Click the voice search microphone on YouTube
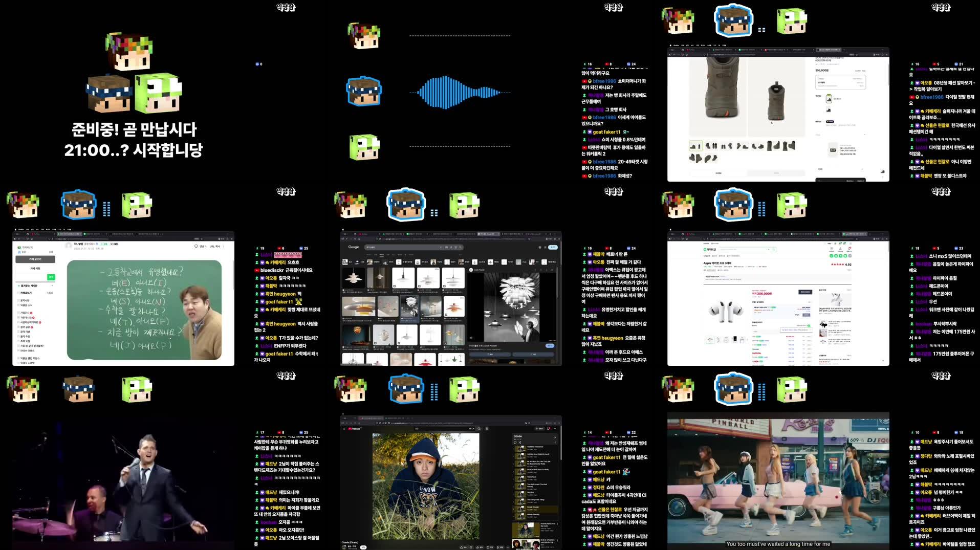 coord(487,429)
